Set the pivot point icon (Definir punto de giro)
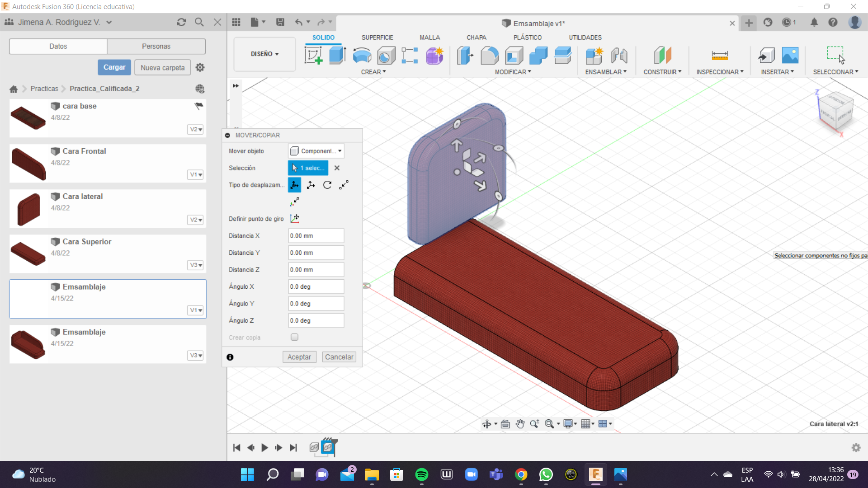 point(295,219)
